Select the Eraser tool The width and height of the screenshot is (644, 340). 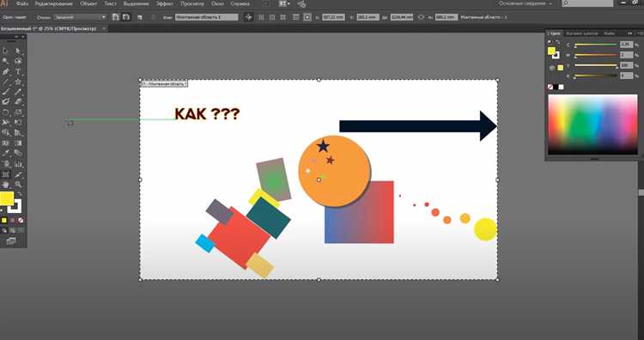pos(18,102)
